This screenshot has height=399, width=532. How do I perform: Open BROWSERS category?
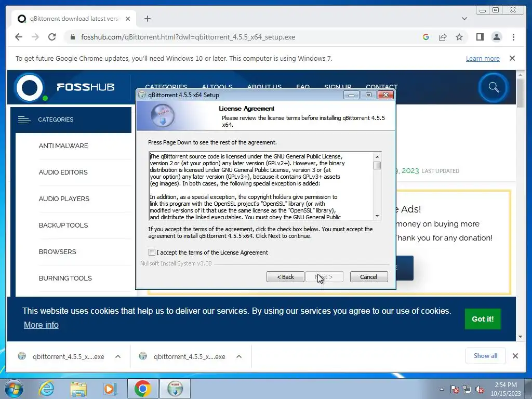coord(57,252)
